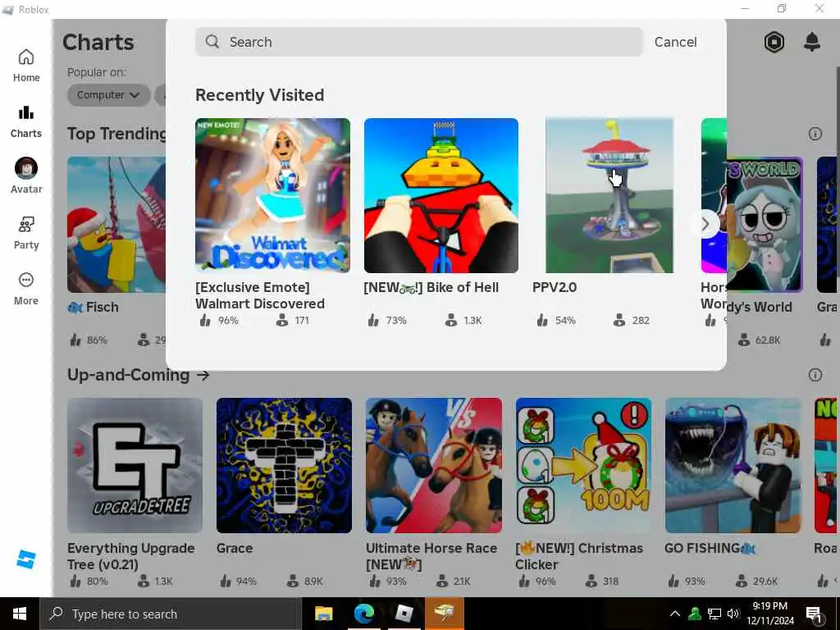Show hidden system tray icons
Image resolution: width=840 pixels, height=630 pixels.
[675, 614]
